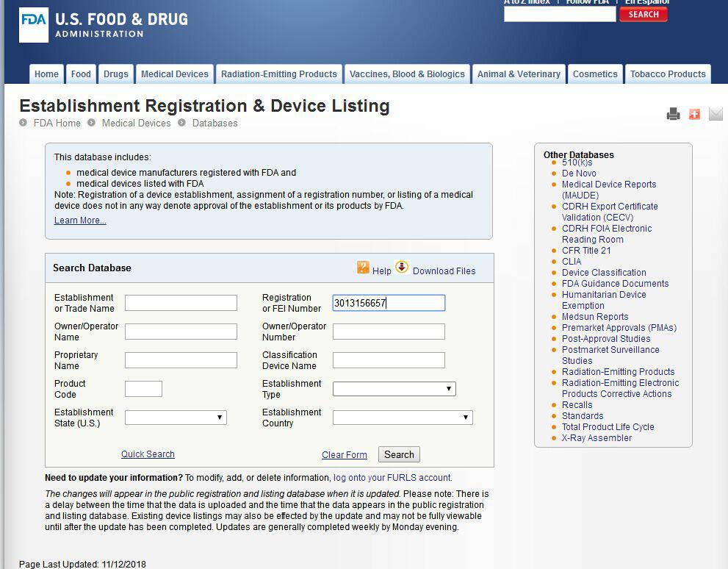This screenshot has width=728, height=569.
Task: Focus Product Code field
Action: (x=143, y=389)
